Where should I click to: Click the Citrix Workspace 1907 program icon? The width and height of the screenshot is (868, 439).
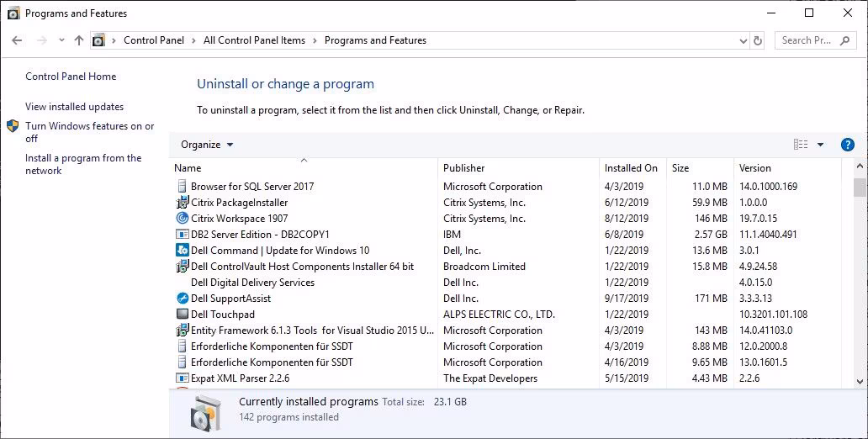[183, 219]
